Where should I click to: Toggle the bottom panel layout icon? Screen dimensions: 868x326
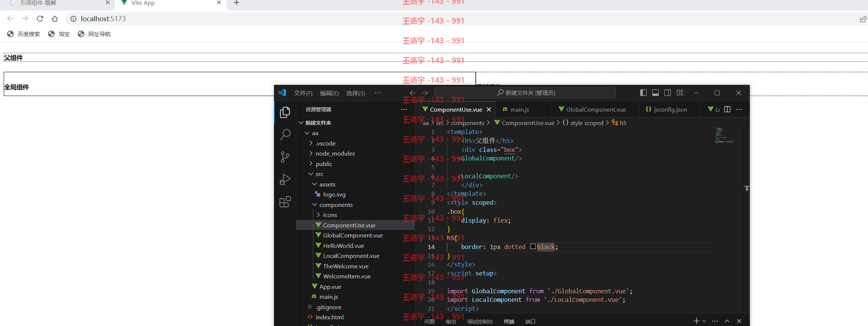click(x=655, y=93)
